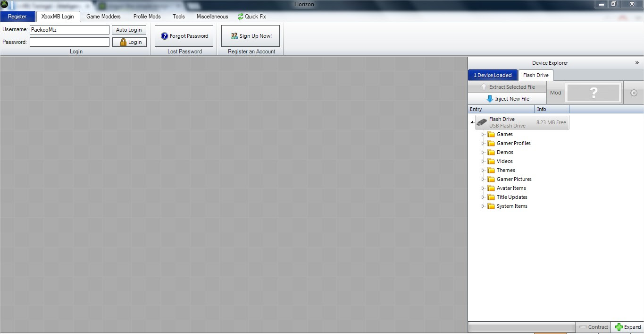Click the 'Gamer Profiles' folder label
Screen dimensions: 644x334
point(514,144)
